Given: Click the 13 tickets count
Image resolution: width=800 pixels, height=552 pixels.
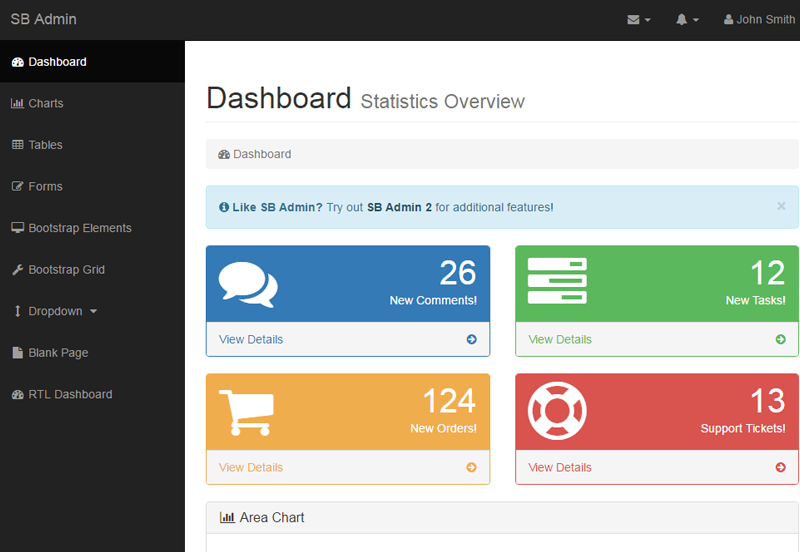Looking at the screenshot, I should pyautogui.click(x=767, y=401).
